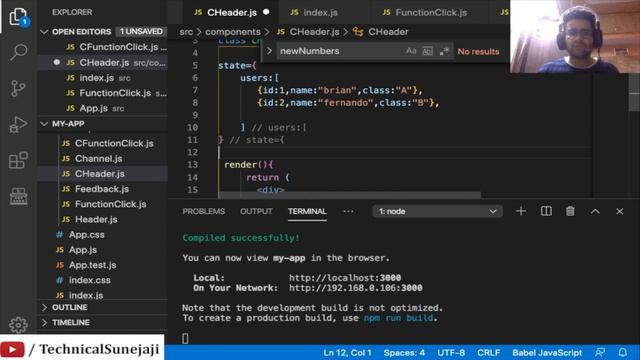Click 'Babel JavaScript' language mode
The width and height of the screenshot is (640, 360).
[x=547, y=352]
